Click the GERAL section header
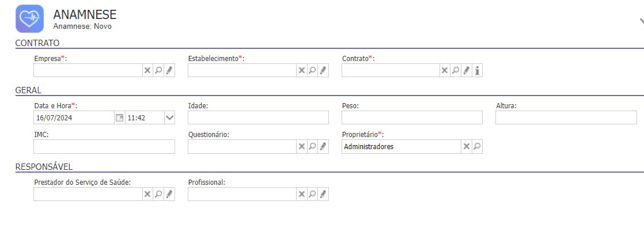 pos(28,91)
